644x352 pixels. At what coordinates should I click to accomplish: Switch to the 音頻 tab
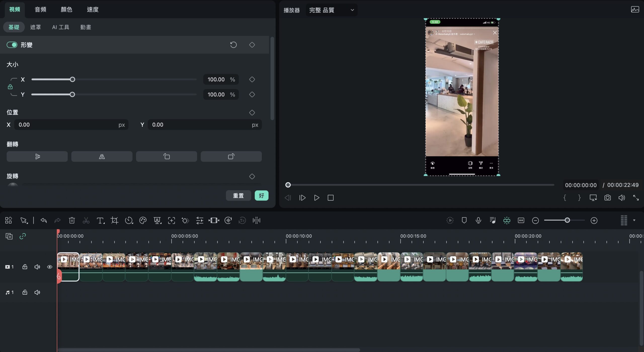[x=41, y=10]
